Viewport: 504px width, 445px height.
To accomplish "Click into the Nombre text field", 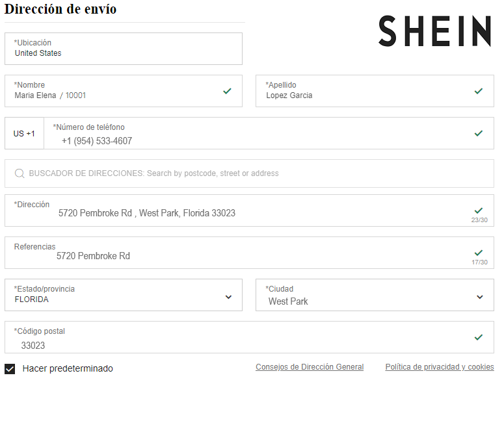I will coord(117,95).
